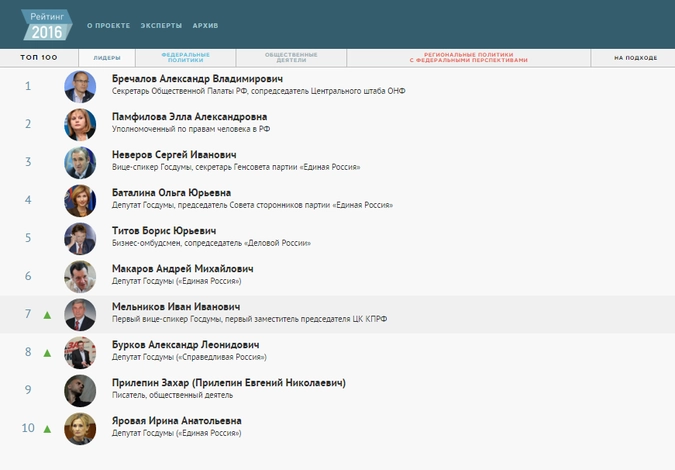Click green up arrow beside rank 10
Viewport: 675px width, 470px height.
point(47,429)
